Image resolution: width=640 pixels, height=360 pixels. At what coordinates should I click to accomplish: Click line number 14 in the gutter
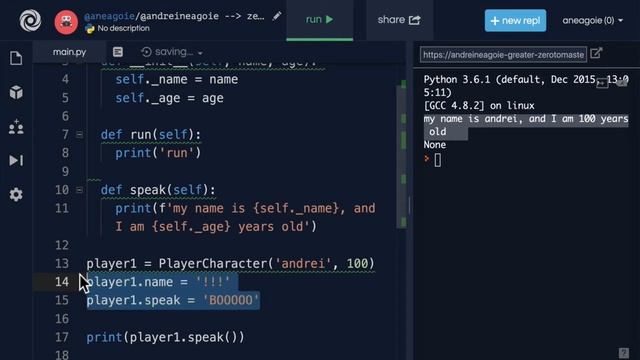click(62, 282)
